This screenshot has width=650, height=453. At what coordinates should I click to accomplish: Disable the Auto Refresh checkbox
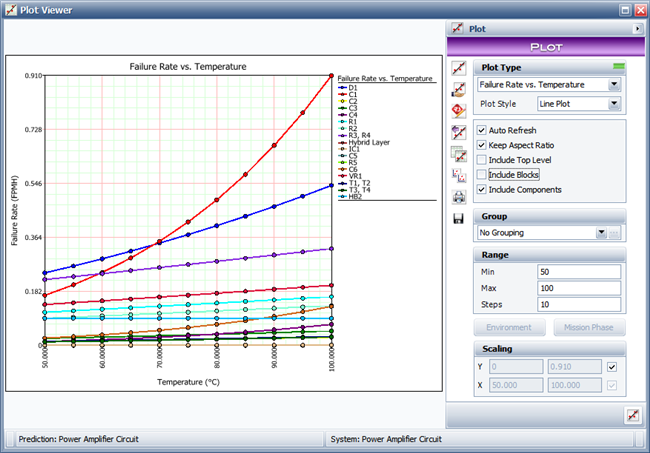tap(482, 130)
